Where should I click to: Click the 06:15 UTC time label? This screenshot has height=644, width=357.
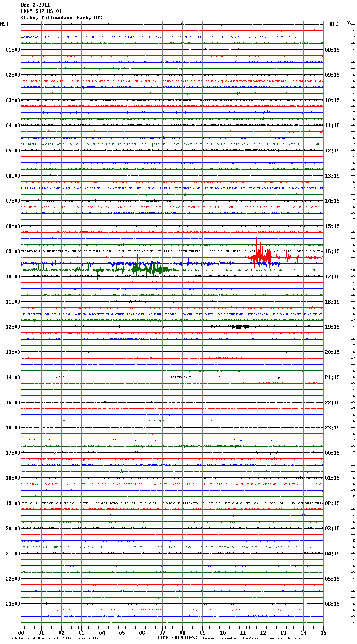click(x=332, y=604)
